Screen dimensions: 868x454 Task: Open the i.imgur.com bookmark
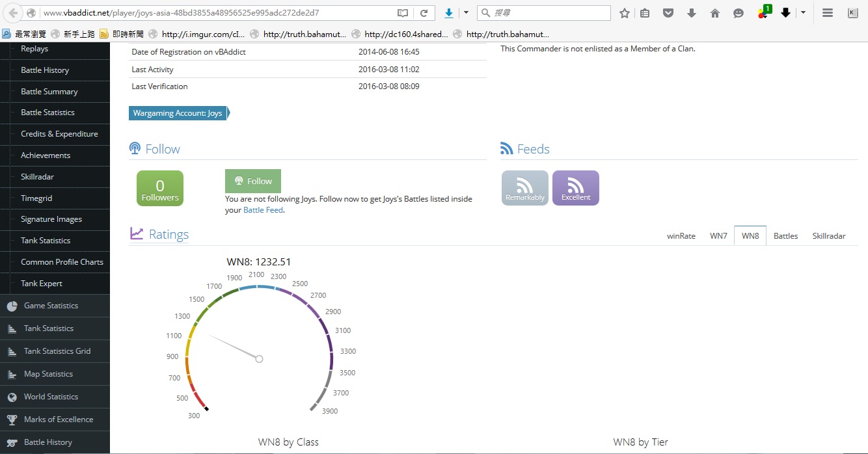(198, 34)
